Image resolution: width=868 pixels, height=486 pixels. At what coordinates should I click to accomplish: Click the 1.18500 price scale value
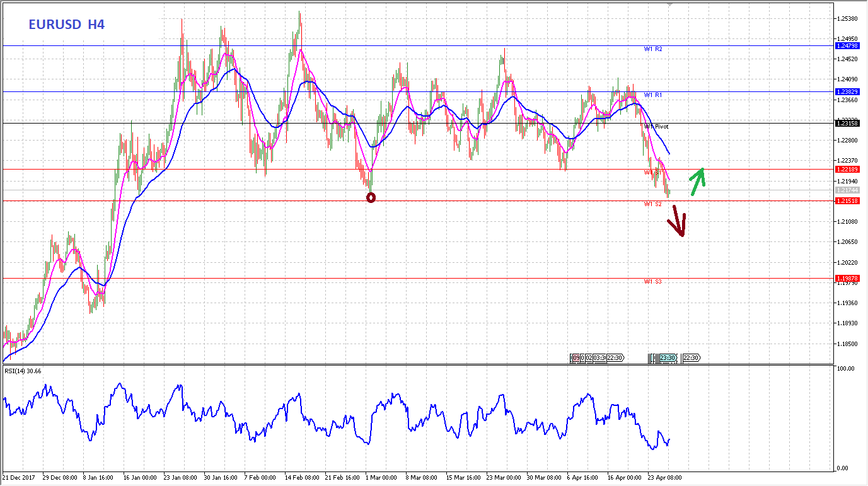(x=848, y=344)
